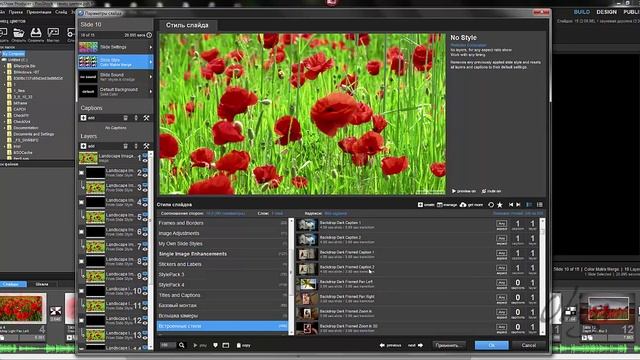Open the layers count filter value

277,213
